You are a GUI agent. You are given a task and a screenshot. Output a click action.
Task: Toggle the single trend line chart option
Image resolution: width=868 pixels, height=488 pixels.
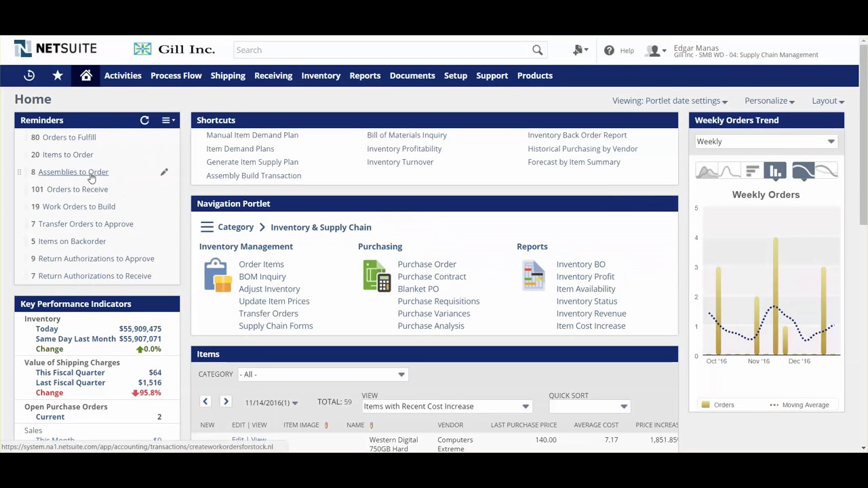click(803, 171)
